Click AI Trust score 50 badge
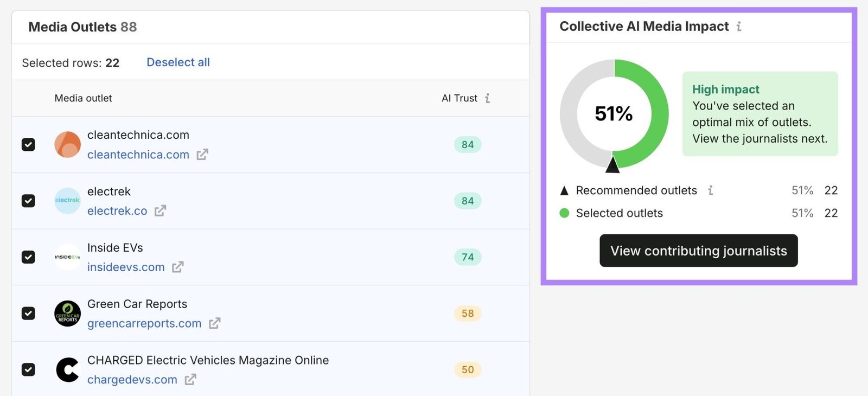This screenshot has height=396, width=868. [468, 370]
